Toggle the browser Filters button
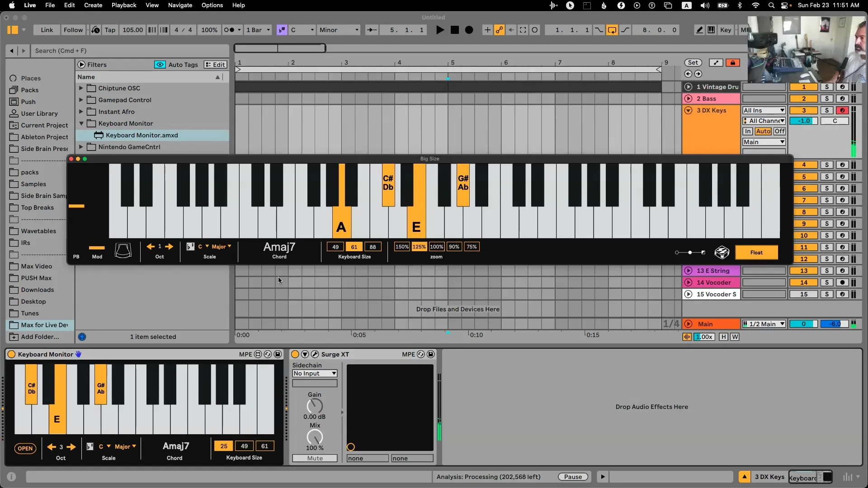Viewport: 868px width, 488px height. click(x=92, y=65)
